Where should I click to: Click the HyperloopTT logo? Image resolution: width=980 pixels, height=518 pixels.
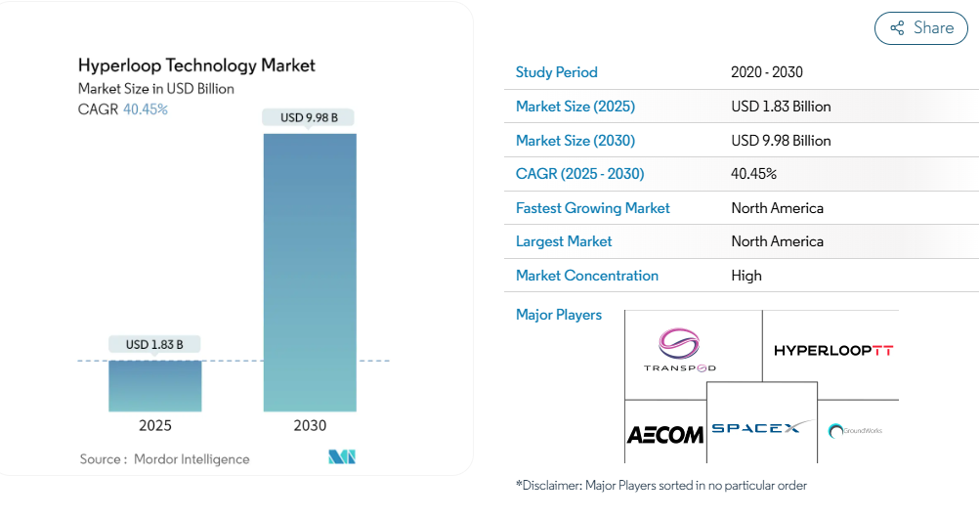coord(832,350)
